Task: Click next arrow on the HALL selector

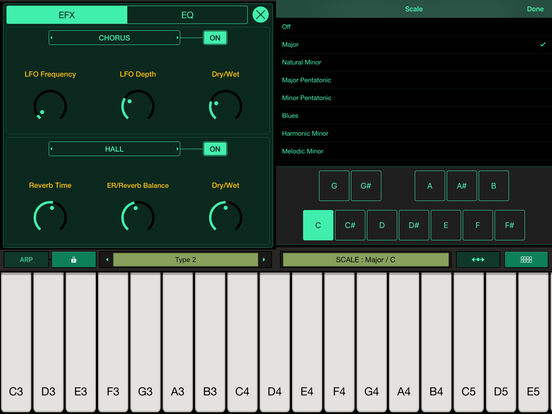Action: pos(177,149)
